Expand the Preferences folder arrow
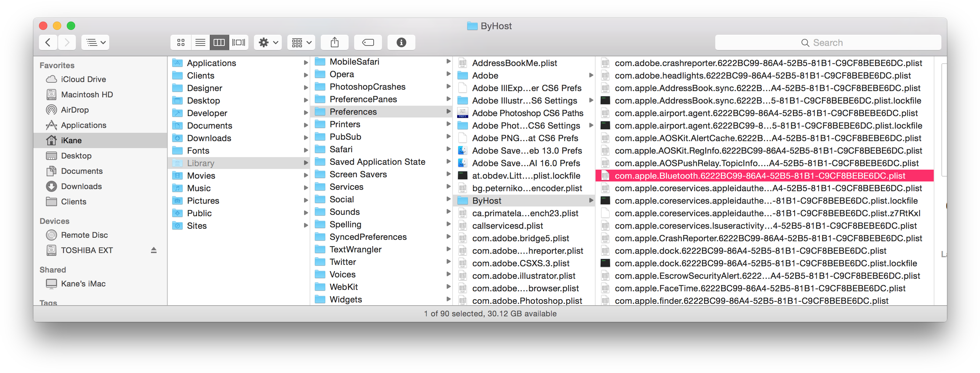This screenshot has width=980, height=373. pos(448,111)
